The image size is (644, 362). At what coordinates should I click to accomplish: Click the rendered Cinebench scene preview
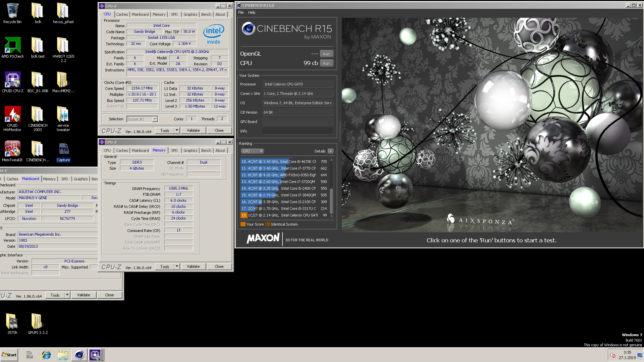(492, 125)
